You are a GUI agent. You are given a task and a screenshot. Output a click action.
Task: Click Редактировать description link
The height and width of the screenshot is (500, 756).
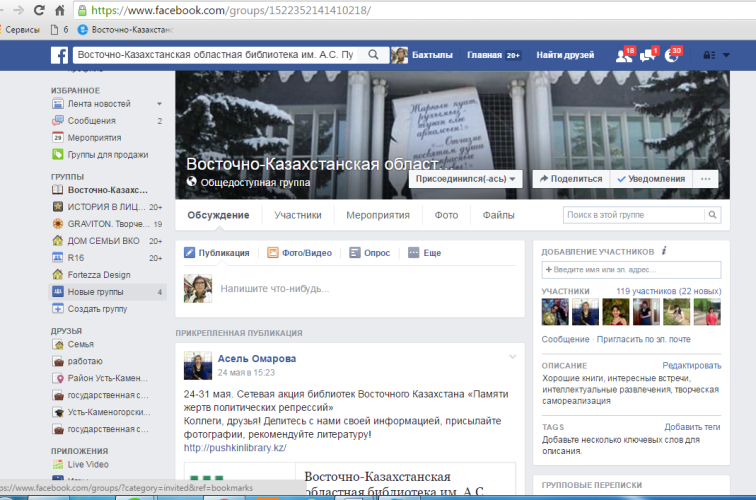coord(691,365)
